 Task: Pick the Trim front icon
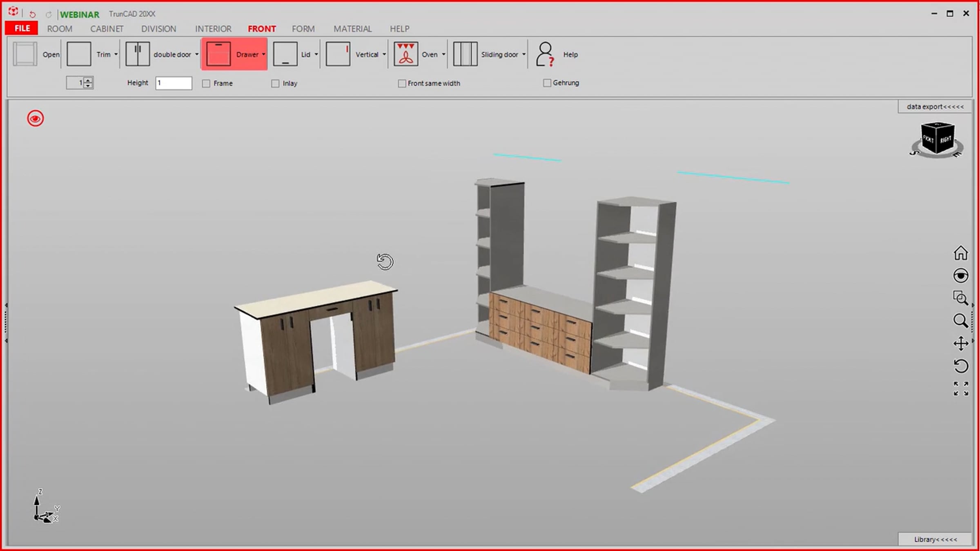click(x=78, y=54)
